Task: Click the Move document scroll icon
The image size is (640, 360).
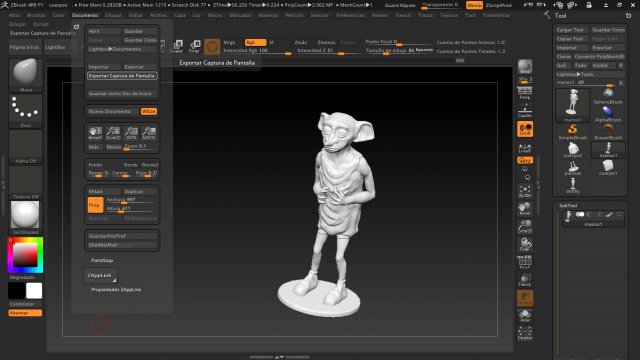Action: click(95, 133)
